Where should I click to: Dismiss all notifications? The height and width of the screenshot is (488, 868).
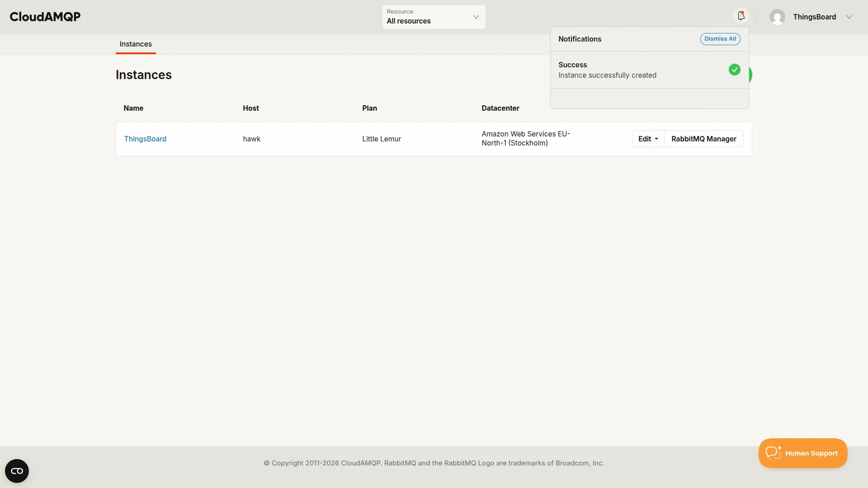point(720,39)
